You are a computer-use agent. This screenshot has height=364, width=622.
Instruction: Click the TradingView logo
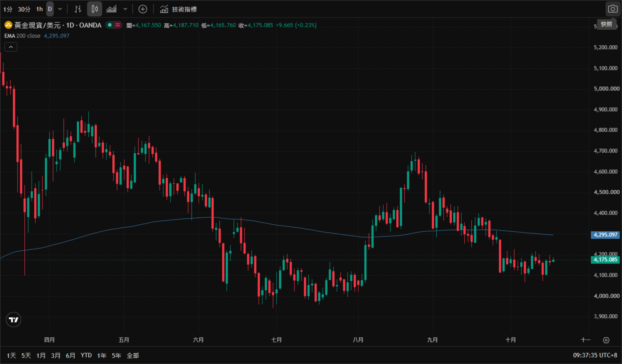point(14,320)
